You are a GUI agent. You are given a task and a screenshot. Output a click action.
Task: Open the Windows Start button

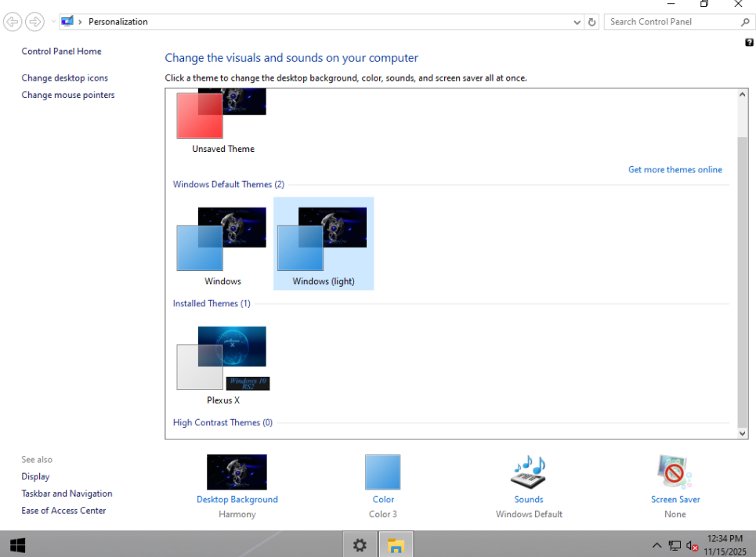point(17,545)
